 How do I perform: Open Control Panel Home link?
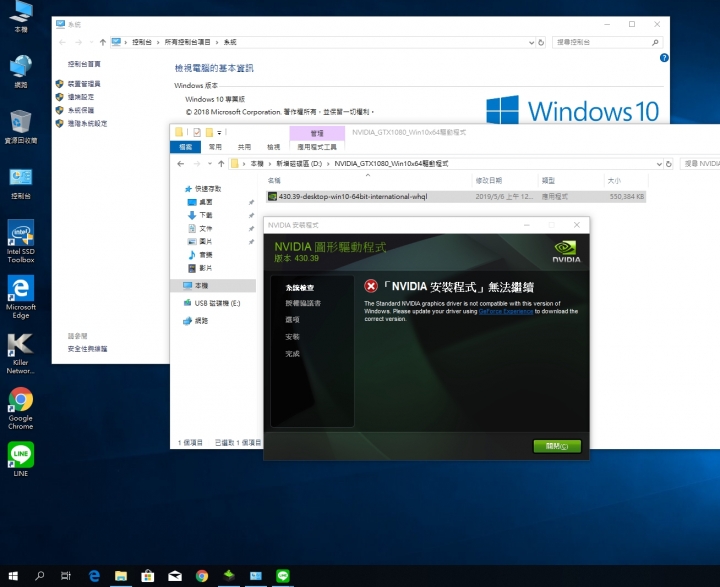tap(84, 64)
